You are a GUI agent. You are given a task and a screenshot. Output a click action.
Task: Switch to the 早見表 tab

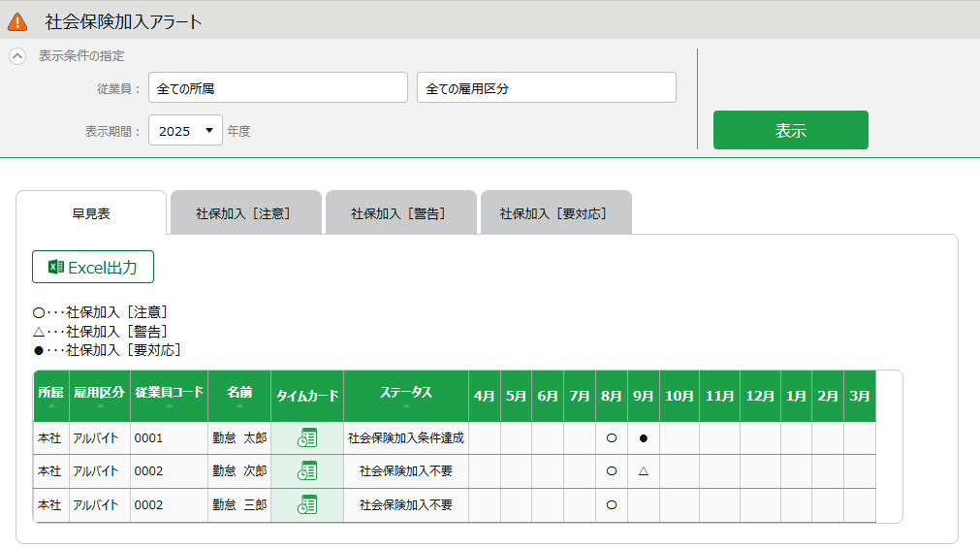coord(91,213)
